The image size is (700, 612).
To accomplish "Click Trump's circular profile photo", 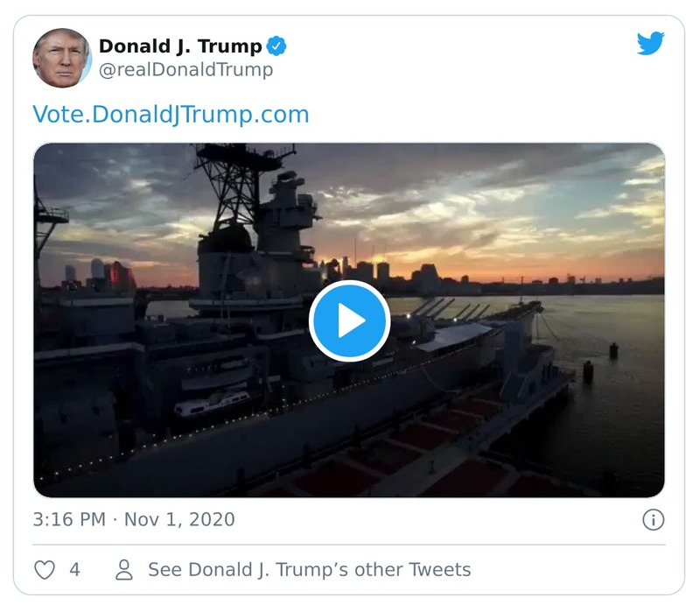I will (x=61, y=55).
